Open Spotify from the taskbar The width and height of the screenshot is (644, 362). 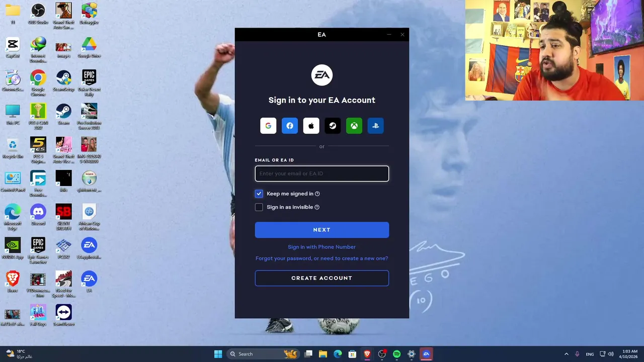[396, 354]
